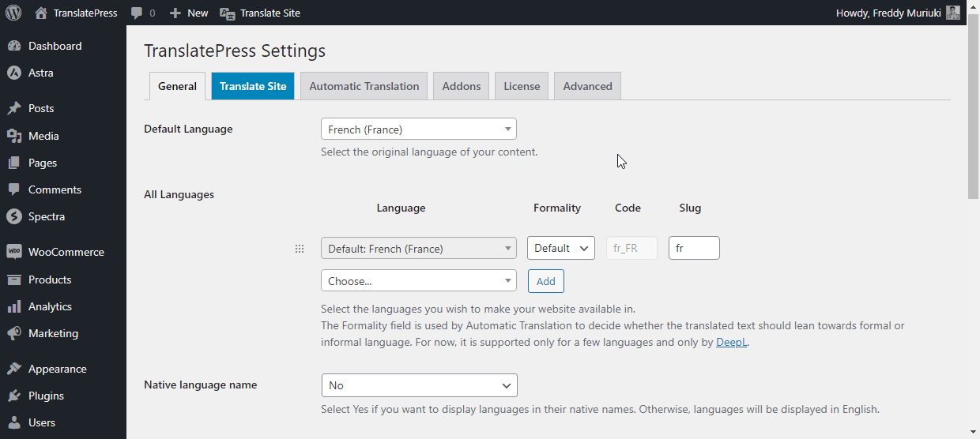Open Dashboard from the sidebar
The height and width of the screenshot is (439, 980).
(x=55, y=46)
